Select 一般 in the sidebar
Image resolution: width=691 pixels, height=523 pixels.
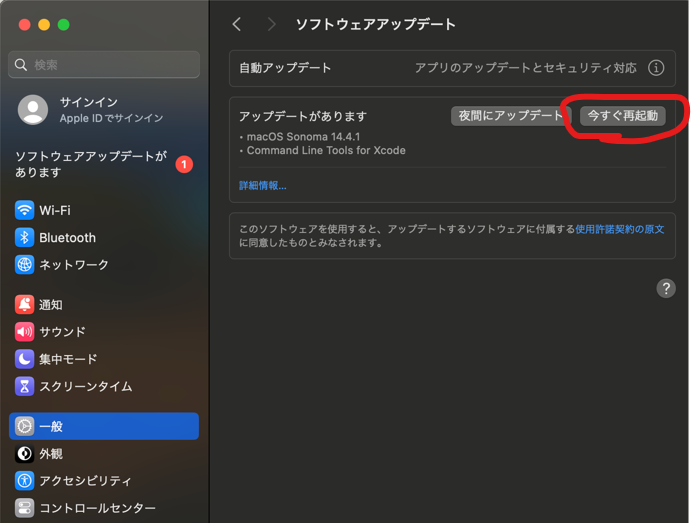click(104, 426)
